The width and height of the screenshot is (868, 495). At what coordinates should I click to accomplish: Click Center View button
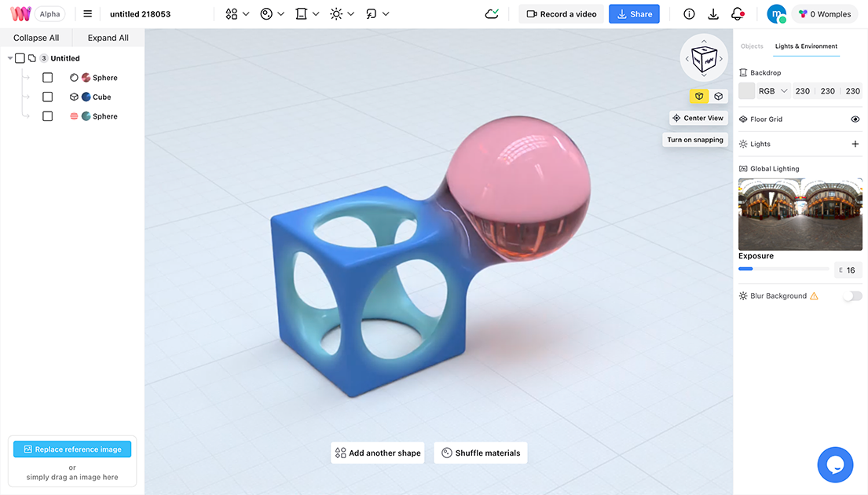[698, 118]
